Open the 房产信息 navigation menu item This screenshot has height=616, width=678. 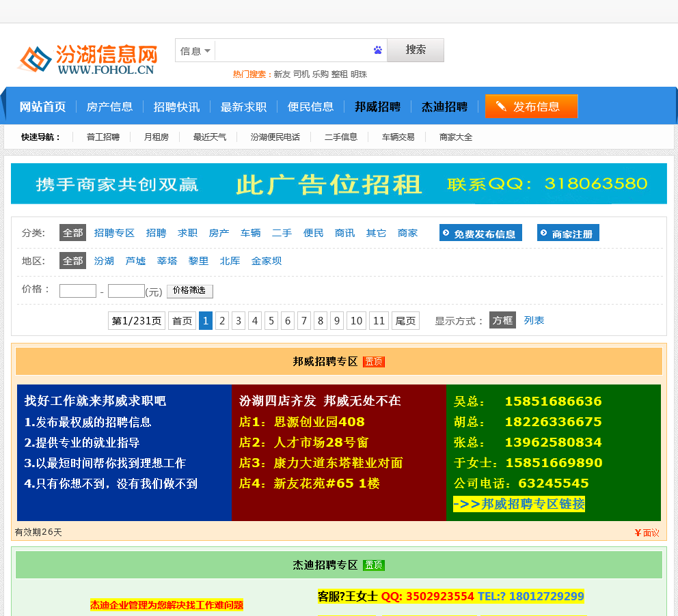coord(109,107)
